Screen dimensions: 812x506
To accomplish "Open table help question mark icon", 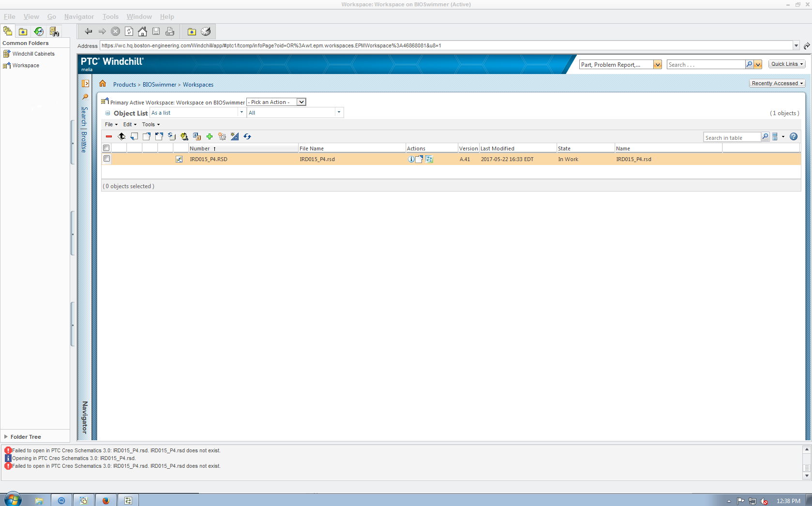I will click(794, 137).
